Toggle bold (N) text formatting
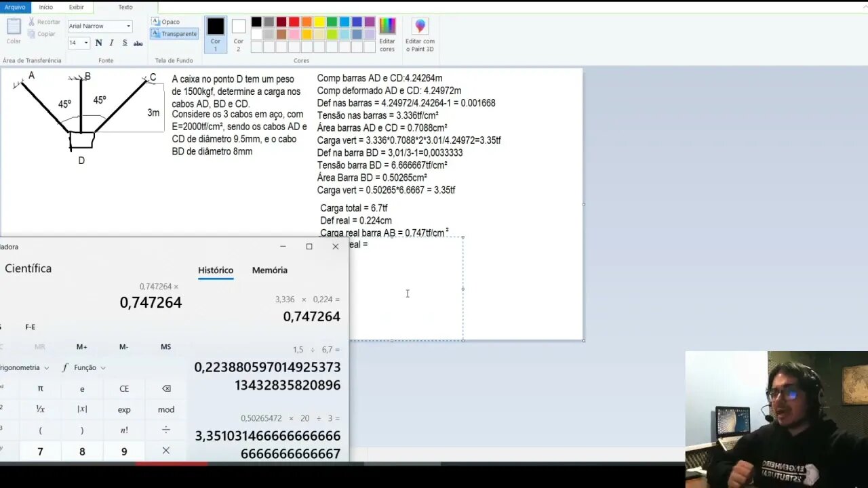 tap(98, 43)
